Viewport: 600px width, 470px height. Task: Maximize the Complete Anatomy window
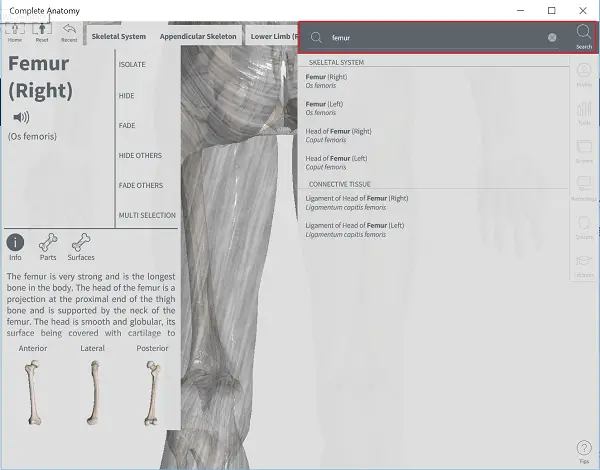pos(551,10)
